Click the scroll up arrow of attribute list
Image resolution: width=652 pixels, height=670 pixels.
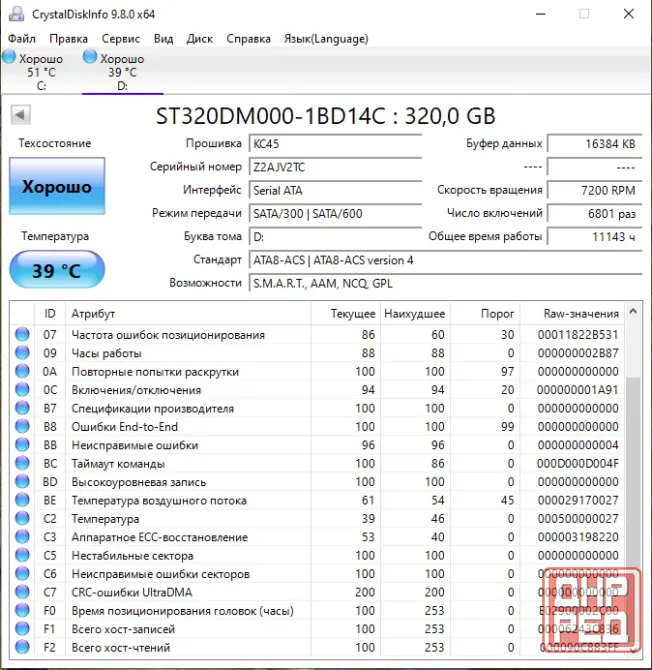pyautogui.click(x=633, y=311)
